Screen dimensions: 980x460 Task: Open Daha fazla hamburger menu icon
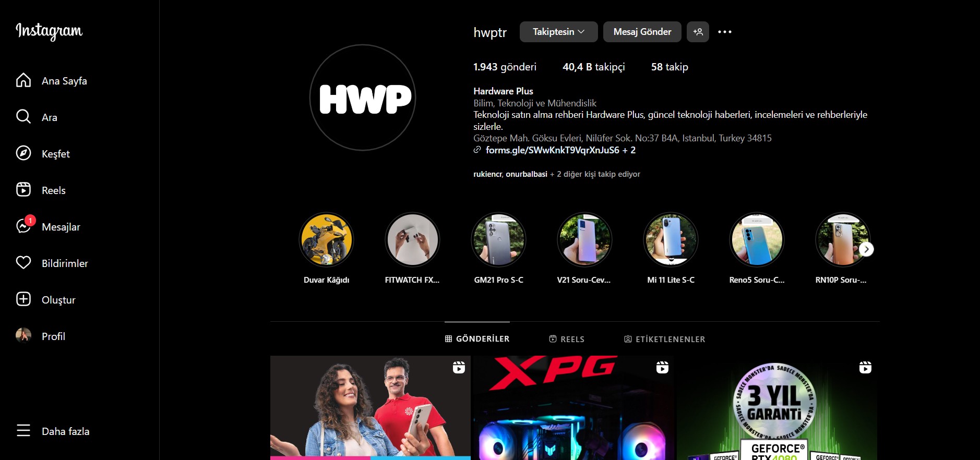23,430
